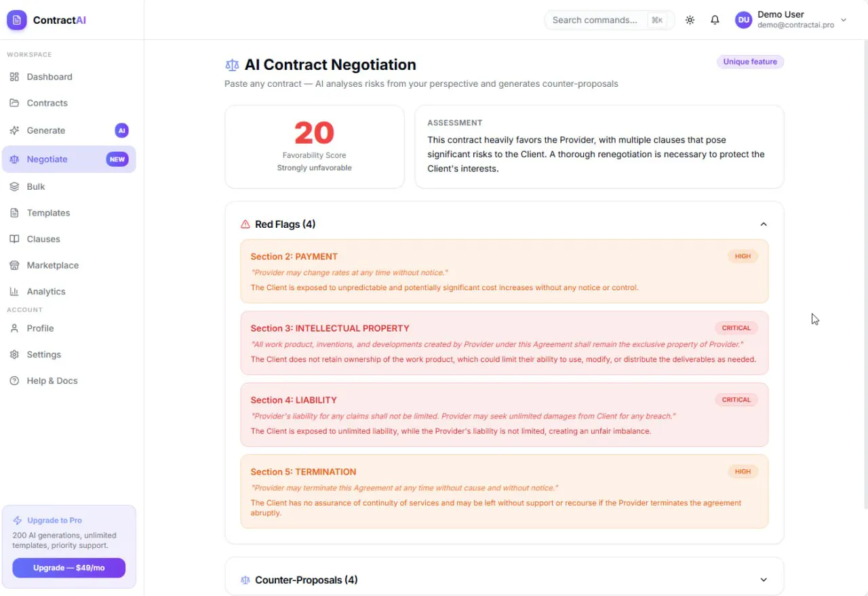Open the Bulk layers icon
This screenshot has width=868, height=596.
14,186
